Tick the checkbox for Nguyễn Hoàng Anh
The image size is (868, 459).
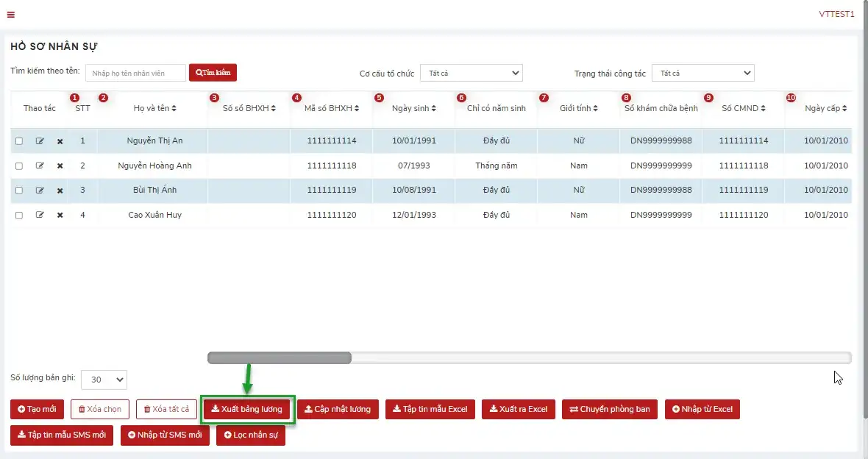coord(19,166)
